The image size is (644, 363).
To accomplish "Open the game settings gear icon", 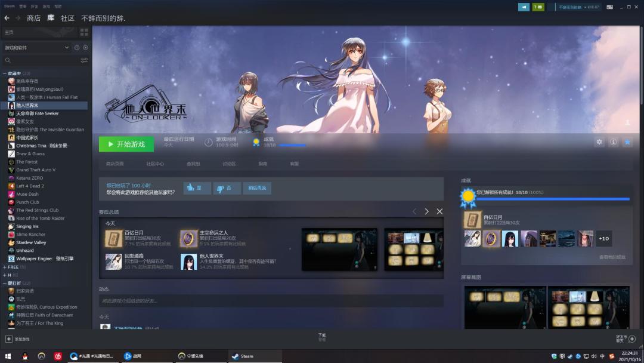I will click(599, 142).
